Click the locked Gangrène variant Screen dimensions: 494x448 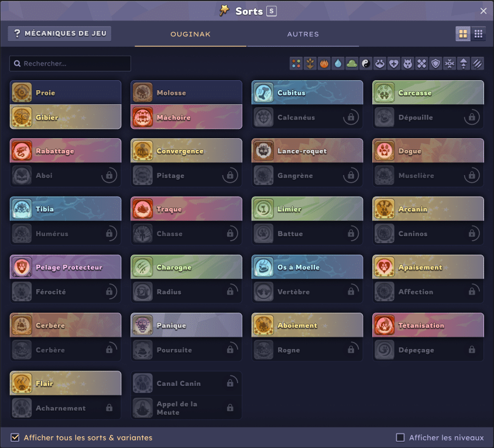point(307,175)
